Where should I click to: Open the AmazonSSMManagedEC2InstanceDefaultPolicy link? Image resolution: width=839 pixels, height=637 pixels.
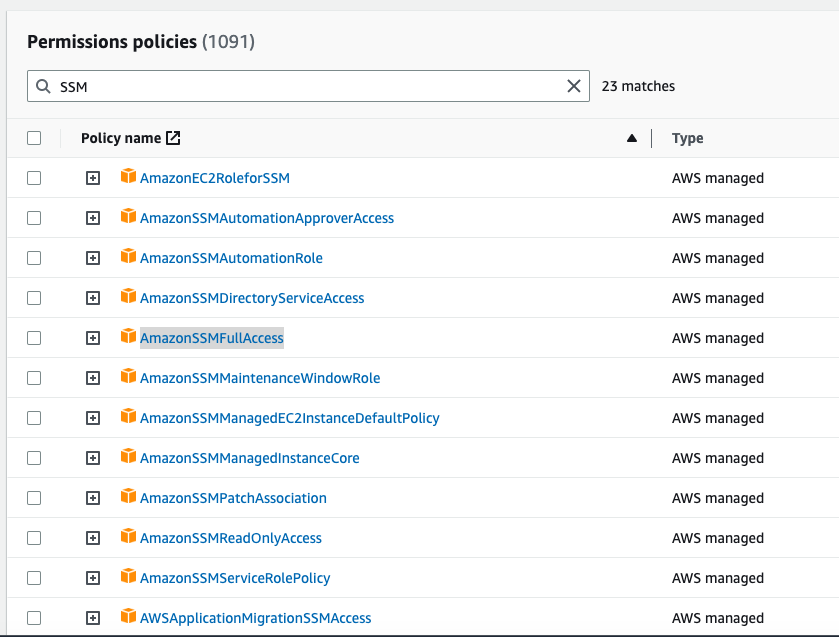coord(289,418)
